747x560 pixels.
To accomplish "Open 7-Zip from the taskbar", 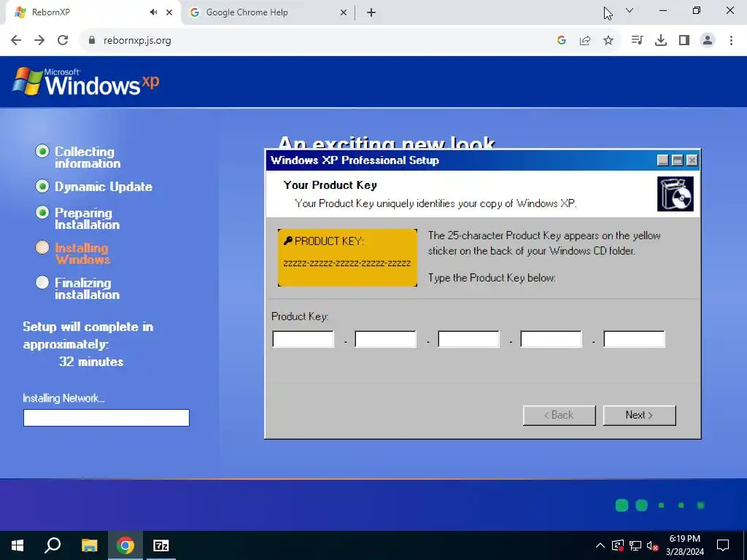I will [161, 545].
